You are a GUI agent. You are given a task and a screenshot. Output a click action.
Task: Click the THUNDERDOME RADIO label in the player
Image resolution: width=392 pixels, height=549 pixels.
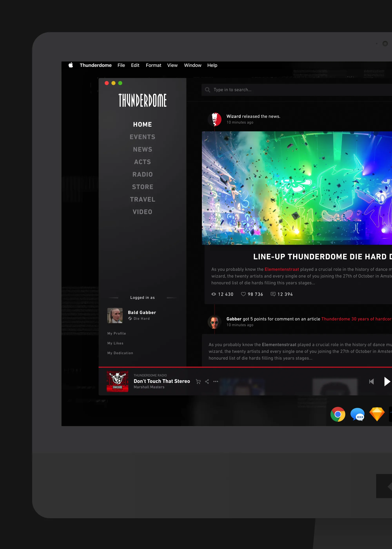click(150, 375)
